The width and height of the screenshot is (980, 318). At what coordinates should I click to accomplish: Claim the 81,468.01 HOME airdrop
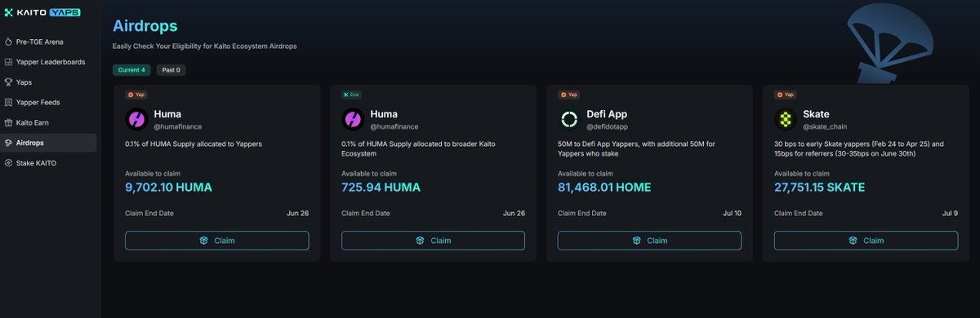(x=649, y=241)
